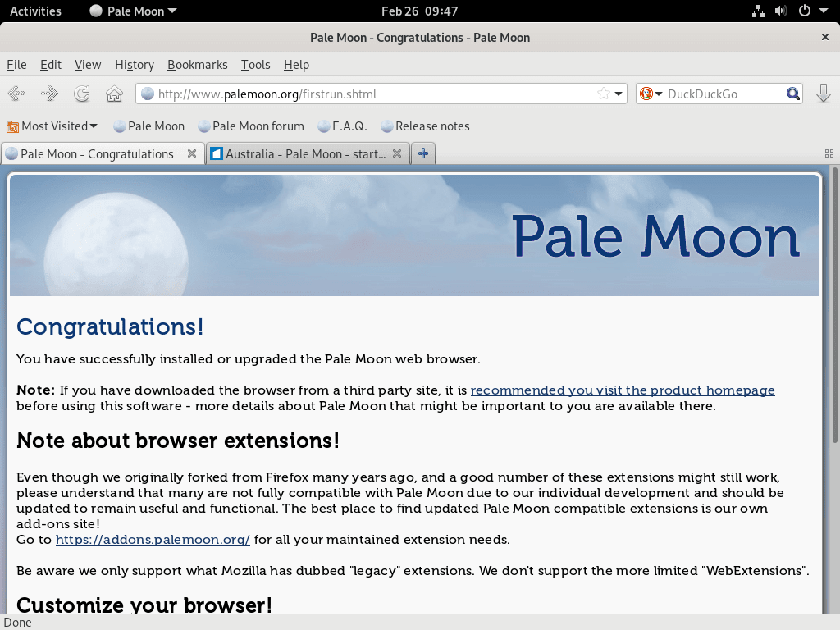
Task: Reload the current page
Action: (82, 94)
